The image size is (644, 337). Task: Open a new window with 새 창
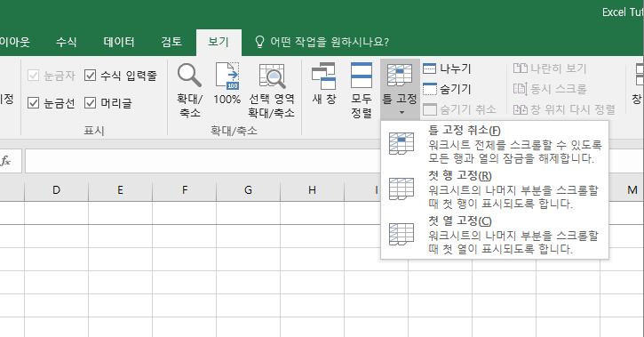point(323,84)
